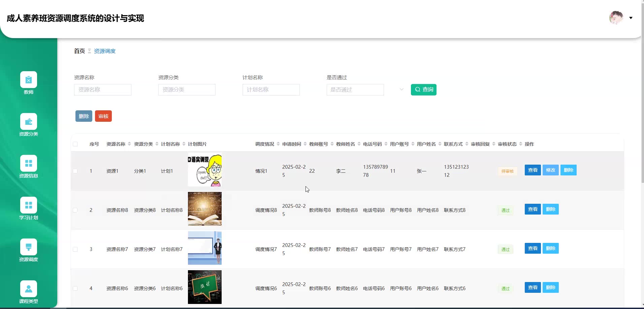644x309 pixels.
Task: Sort by 调度情况 column arrows
Action: click(x=278, y=144)
